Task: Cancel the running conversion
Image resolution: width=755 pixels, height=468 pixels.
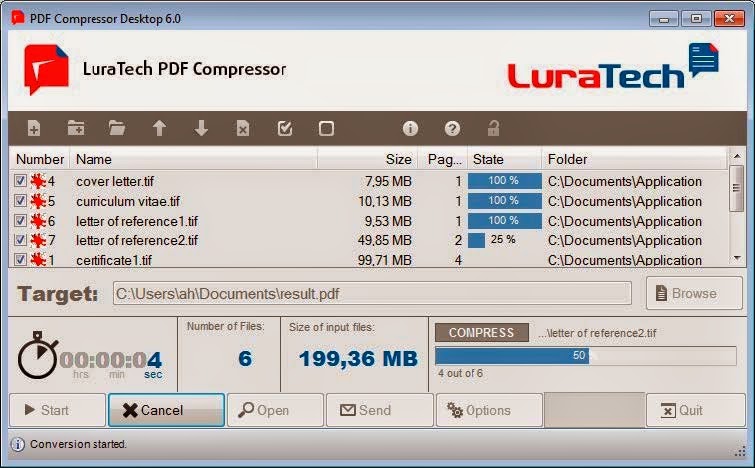Action: pyautogui.click(x=166, y=410)
